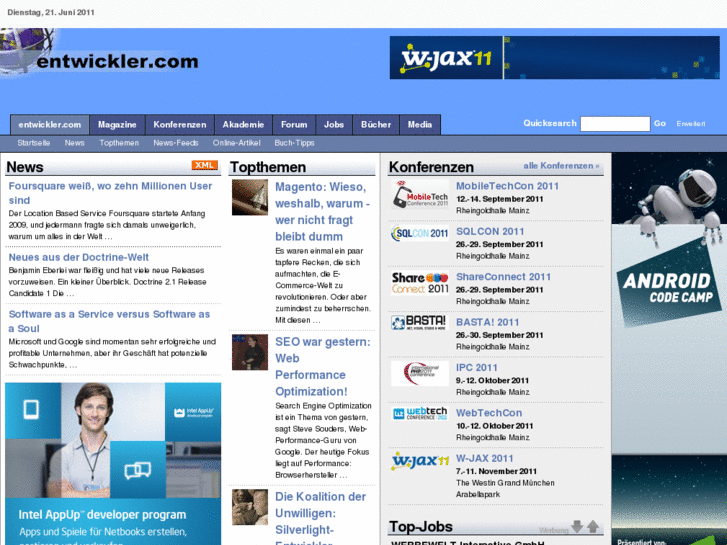
Task: Open the Magazine tab
Action: click(x=117, y=125)
